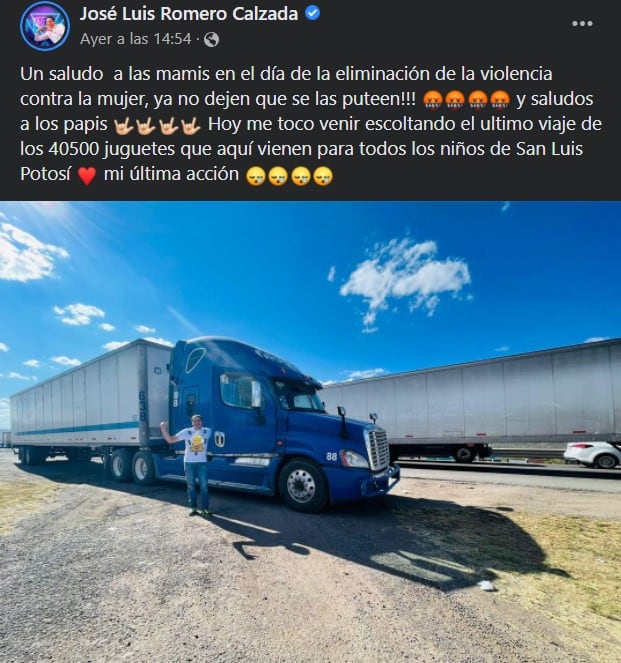Open the blue truck photo
621x663 pixels.
tap(310, 432)
